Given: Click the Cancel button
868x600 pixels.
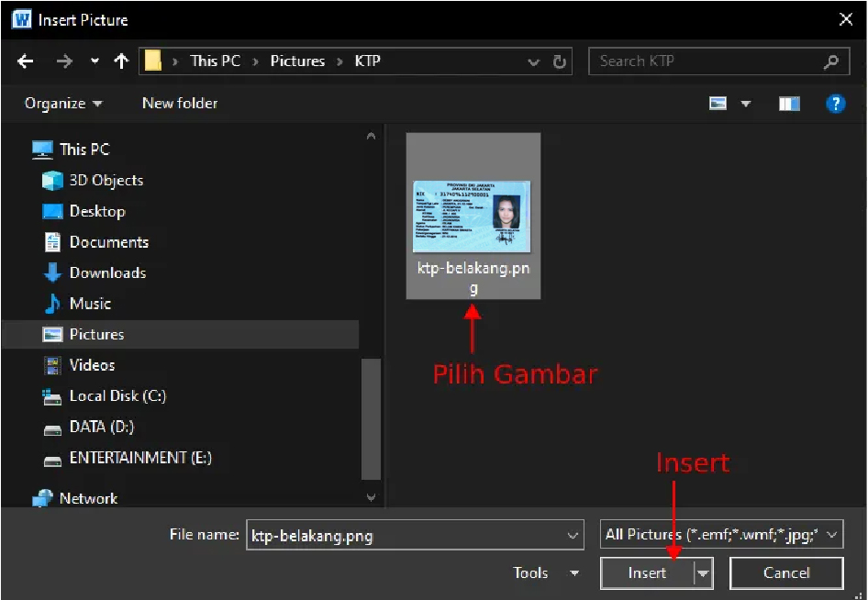Looking at the screenshot, I should (786, 572).
